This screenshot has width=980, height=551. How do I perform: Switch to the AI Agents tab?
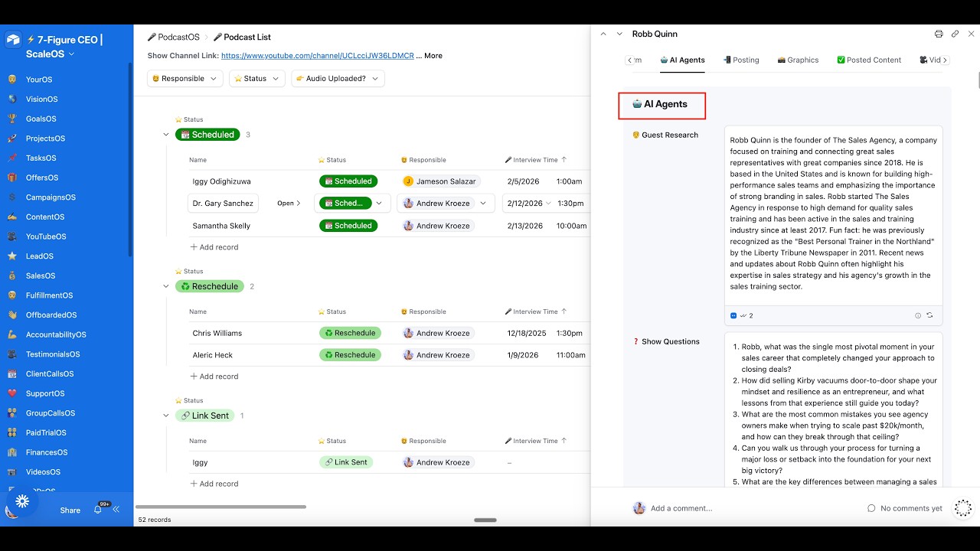(682, 60)
